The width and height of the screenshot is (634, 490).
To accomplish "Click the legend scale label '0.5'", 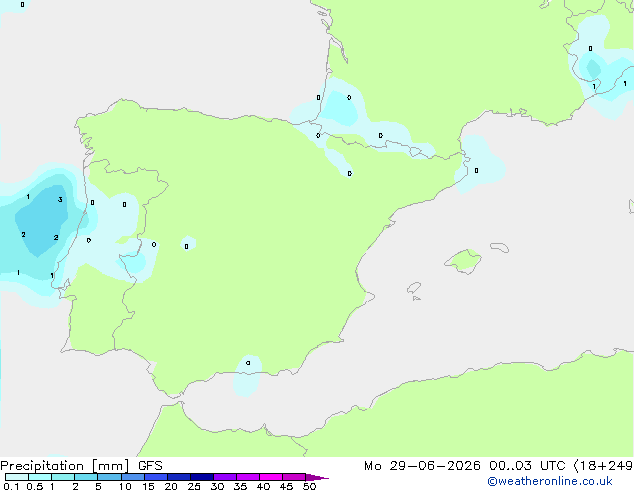I will click(x=35, y=486).
